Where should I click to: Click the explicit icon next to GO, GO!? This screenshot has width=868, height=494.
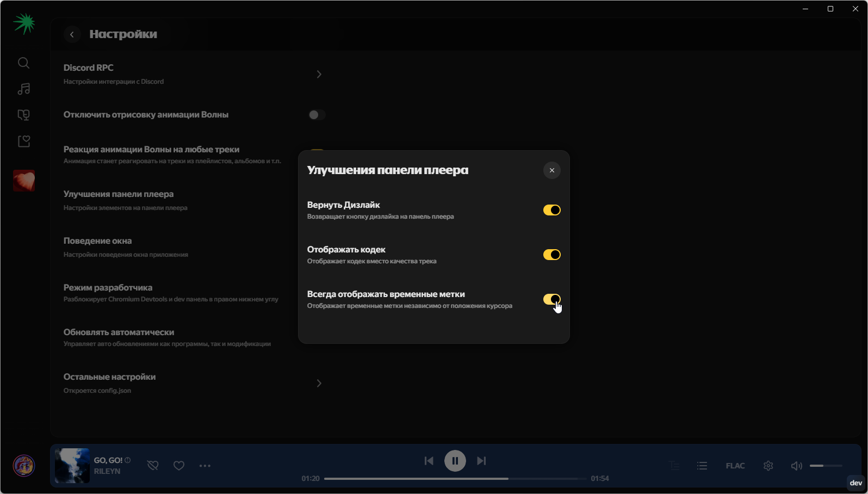click(x=127, y=460)
